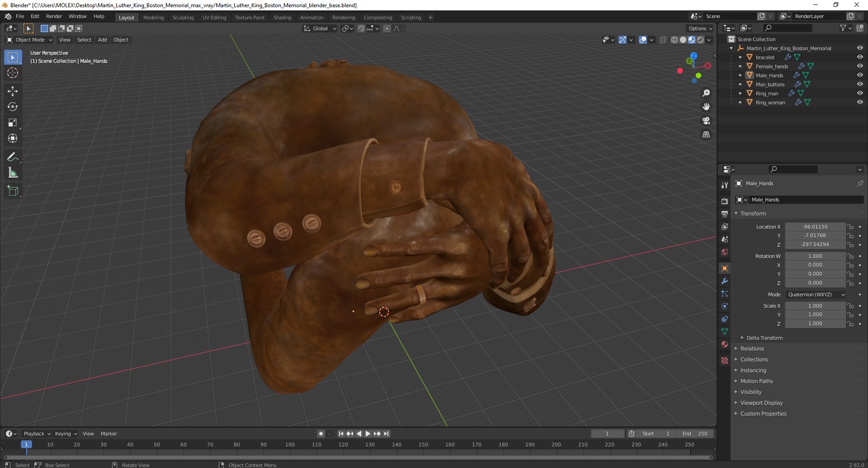The height and width of the screenshot is (468, 868).
Task: Hide Ring_man via eye icon
Action: tap(860, 93)
